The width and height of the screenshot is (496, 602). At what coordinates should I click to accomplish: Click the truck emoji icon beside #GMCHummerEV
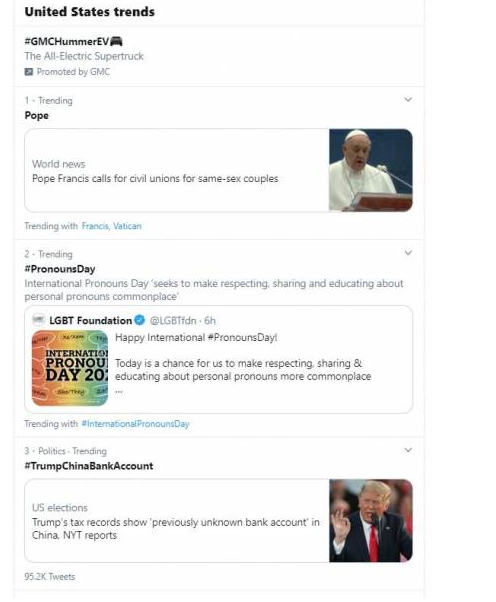click(116, 41)
